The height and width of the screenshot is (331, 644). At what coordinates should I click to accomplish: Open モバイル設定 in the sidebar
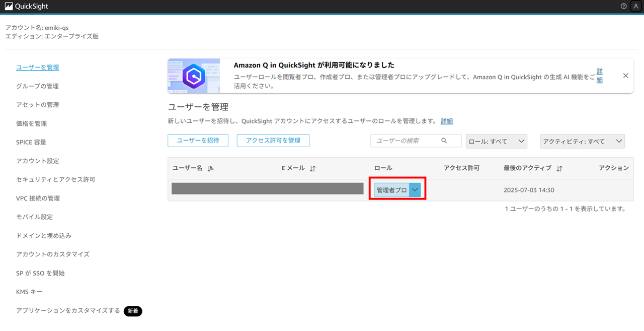[x=34, y=217]
